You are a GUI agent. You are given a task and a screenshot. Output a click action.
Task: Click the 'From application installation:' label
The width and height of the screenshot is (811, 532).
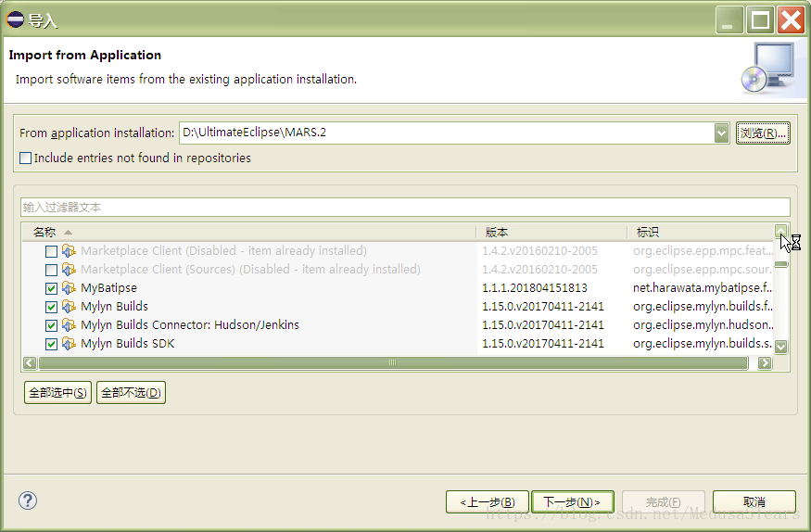pos(96,133)
